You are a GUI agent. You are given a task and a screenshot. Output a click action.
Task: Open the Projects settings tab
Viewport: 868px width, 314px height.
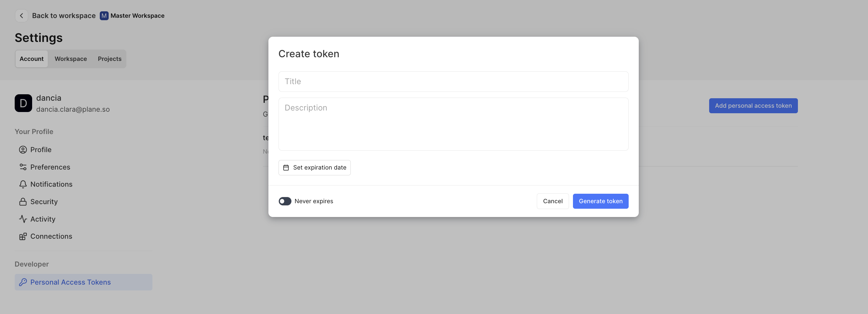(x=109, y=59)
